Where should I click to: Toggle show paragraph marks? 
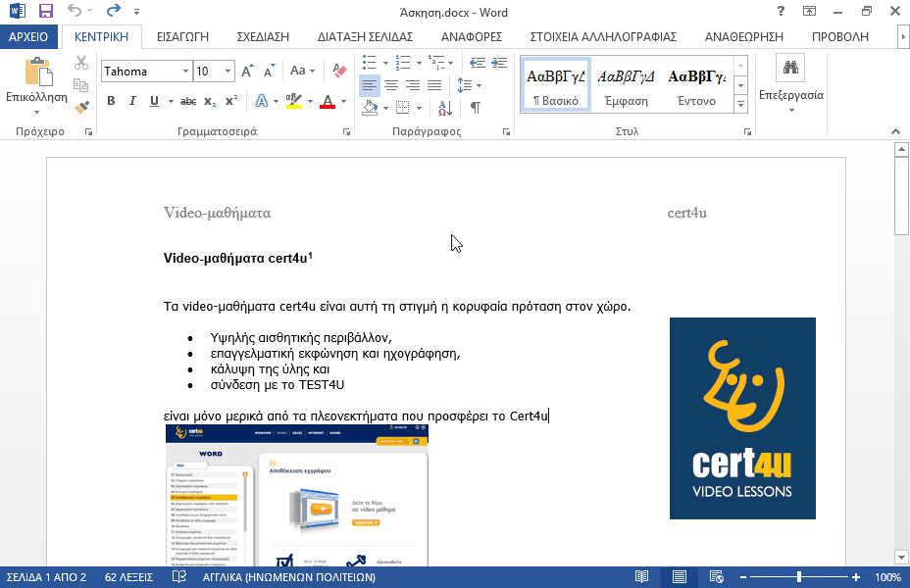pos(476,107)
